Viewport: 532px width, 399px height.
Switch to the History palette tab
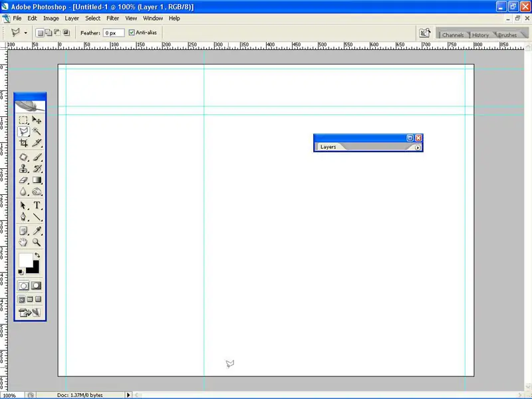point(480,35)
